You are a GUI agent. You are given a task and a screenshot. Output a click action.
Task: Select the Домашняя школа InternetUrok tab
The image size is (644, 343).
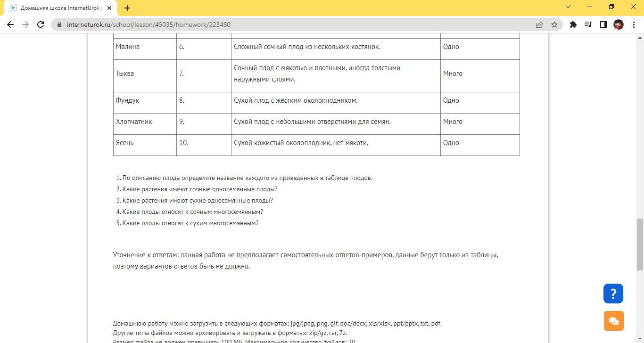click(x=60, y=8)
